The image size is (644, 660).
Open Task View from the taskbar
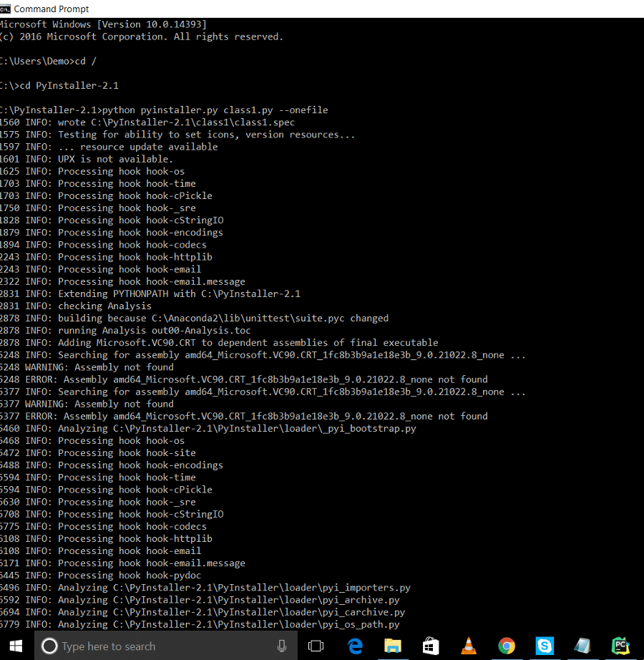tap(316, 646)
